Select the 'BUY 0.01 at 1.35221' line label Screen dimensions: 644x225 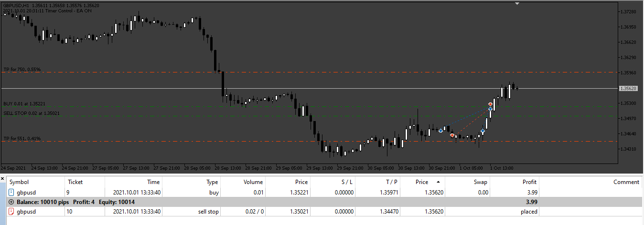(x=24, y=103)
